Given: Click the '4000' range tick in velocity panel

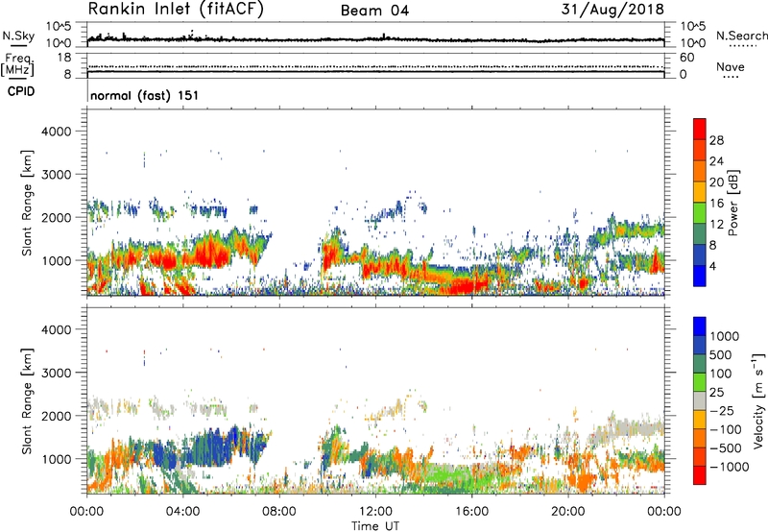Looking at the screenshot, I should pos(56,329).
